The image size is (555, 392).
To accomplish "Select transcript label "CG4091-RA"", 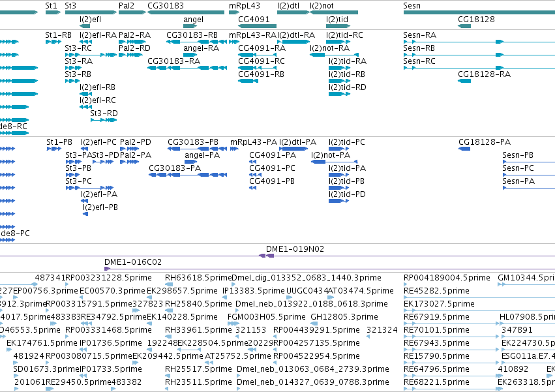I will (x=262, y=48).
